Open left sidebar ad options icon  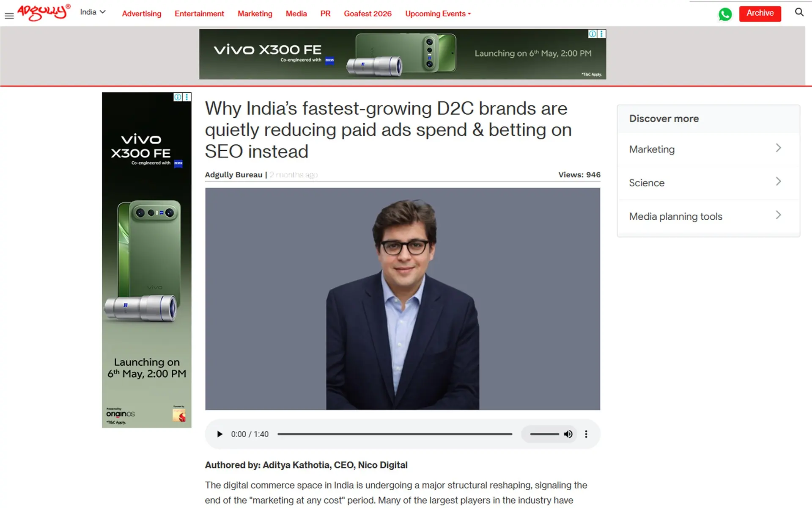(187, 97)
